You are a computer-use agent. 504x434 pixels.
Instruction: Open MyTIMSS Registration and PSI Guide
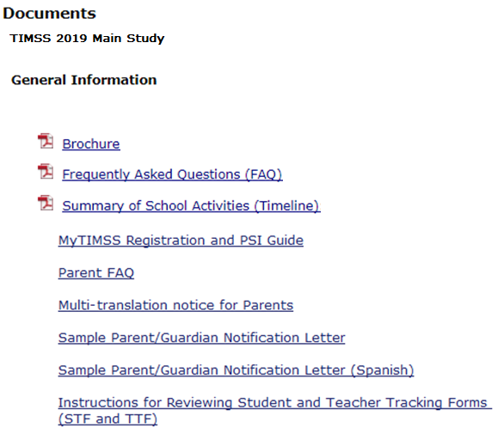click(x=181, y=241)
